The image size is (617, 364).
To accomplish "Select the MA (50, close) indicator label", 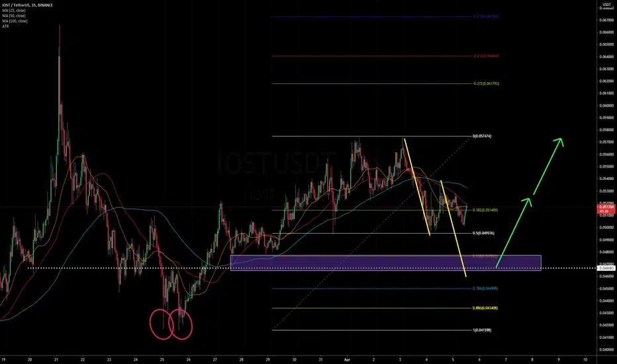I will pyautogui.click(x=13, y=16).
